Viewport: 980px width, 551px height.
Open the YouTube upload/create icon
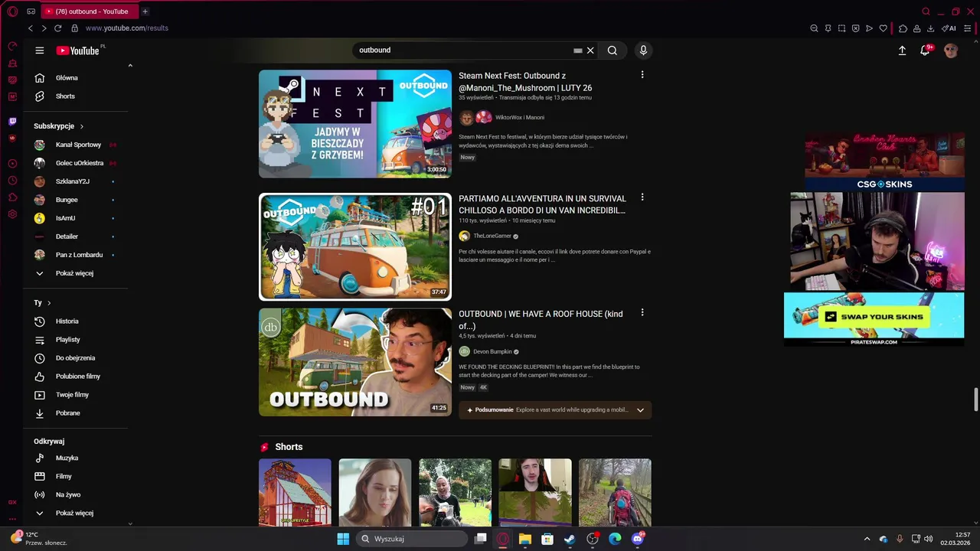click(902, 51)
